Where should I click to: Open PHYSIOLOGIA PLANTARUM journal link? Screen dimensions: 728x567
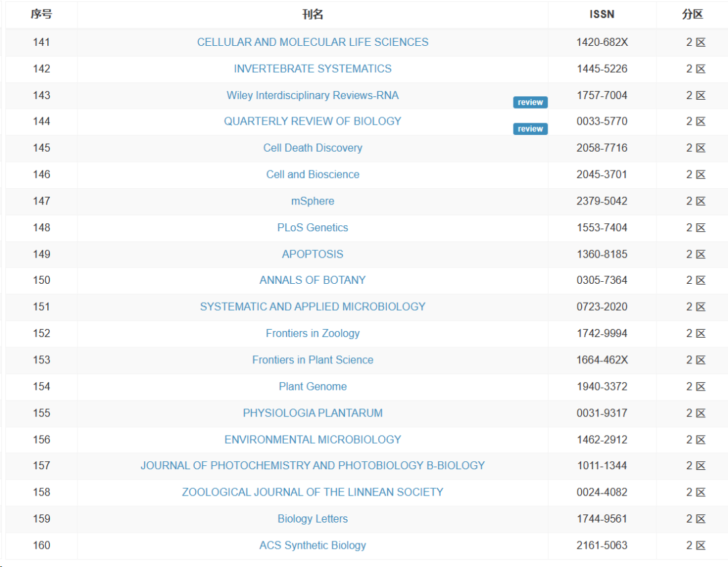(313, 413)
